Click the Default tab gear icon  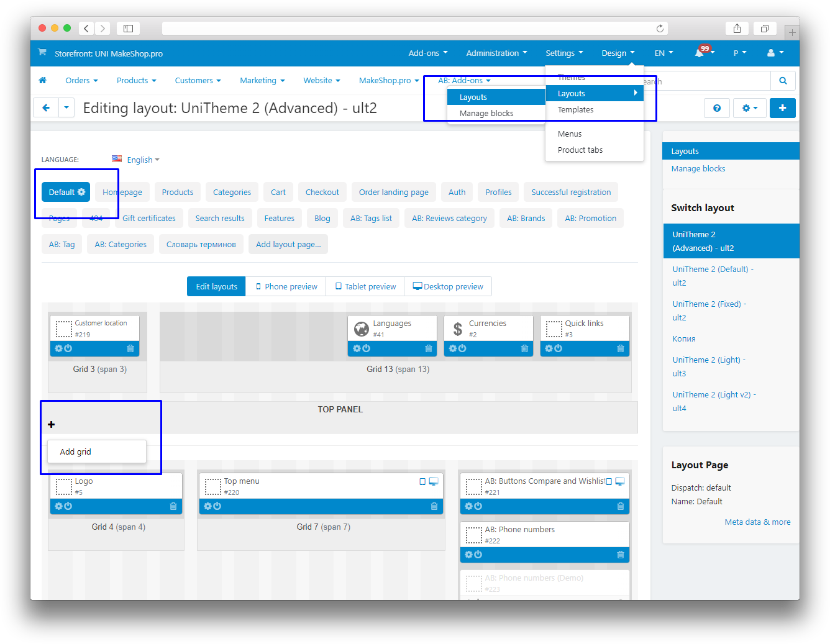click(81, 192)
